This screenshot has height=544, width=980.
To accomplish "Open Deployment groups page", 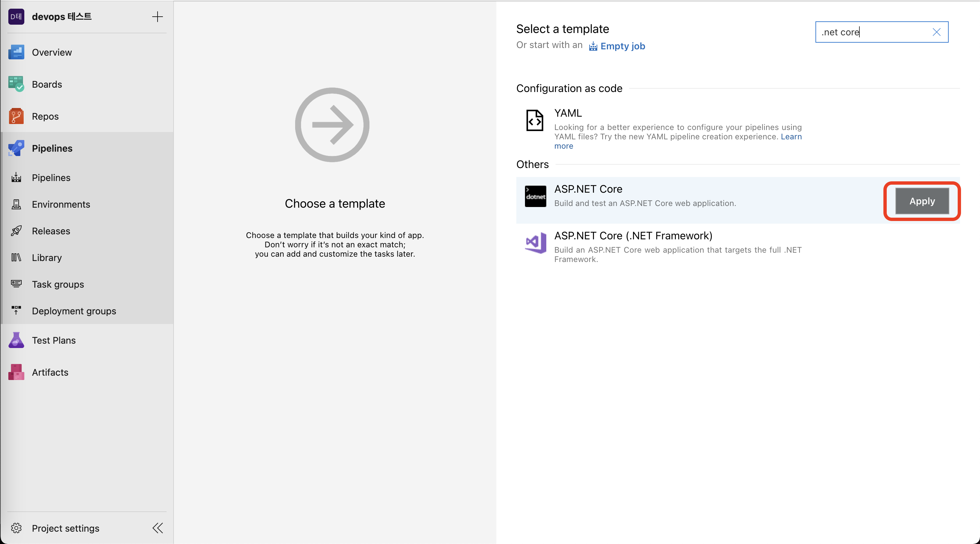I will [x=74, y=311].
